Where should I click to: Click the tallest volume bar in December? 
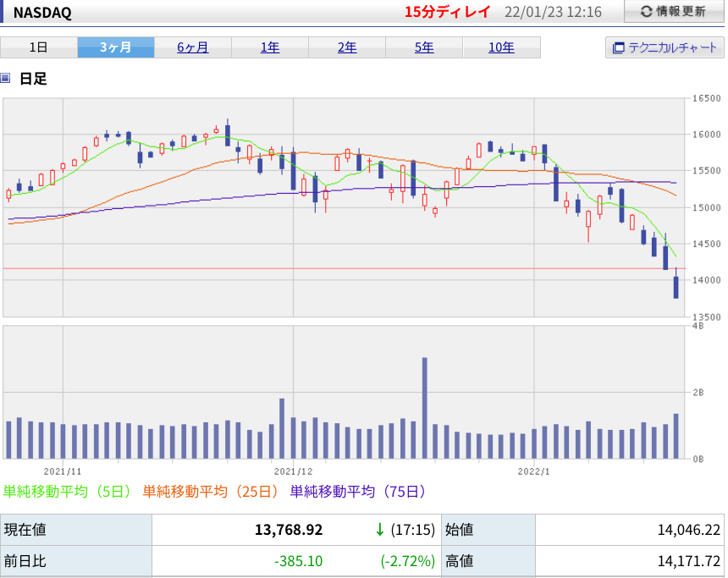(424, 408)
